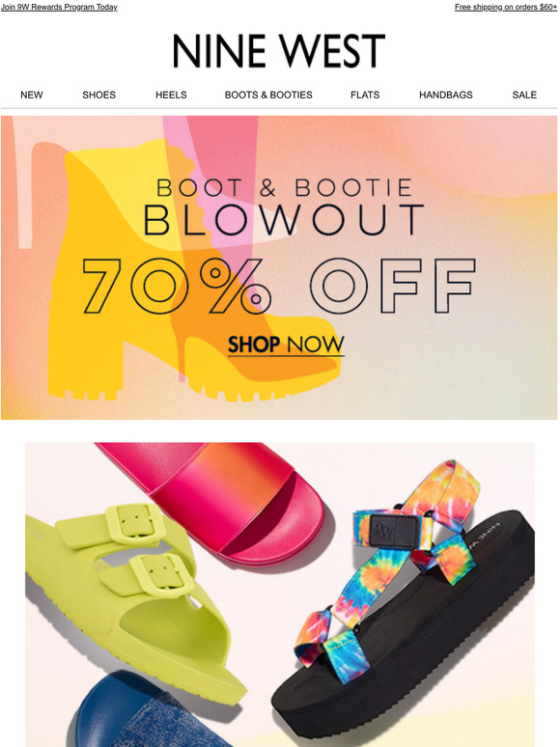Open the SHOES menu item
This screenshot has height=747, width=560.
tap(99, 95)
